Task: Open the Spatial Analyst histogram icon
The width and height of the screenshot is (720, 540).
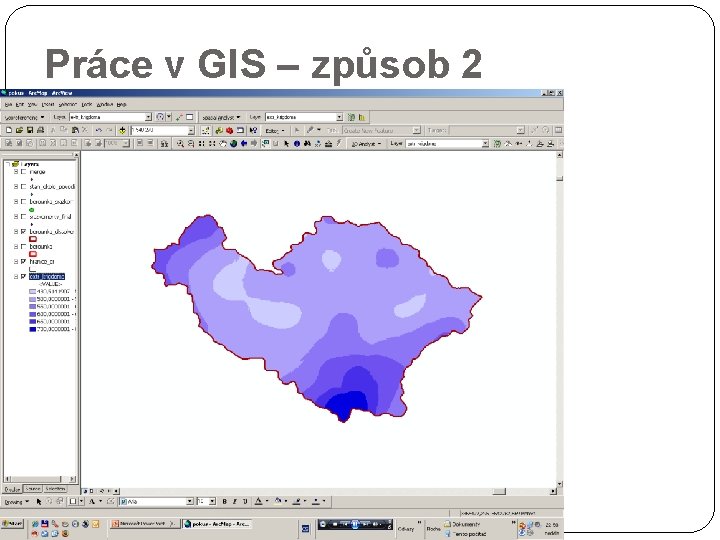Action: click(362, 118)
